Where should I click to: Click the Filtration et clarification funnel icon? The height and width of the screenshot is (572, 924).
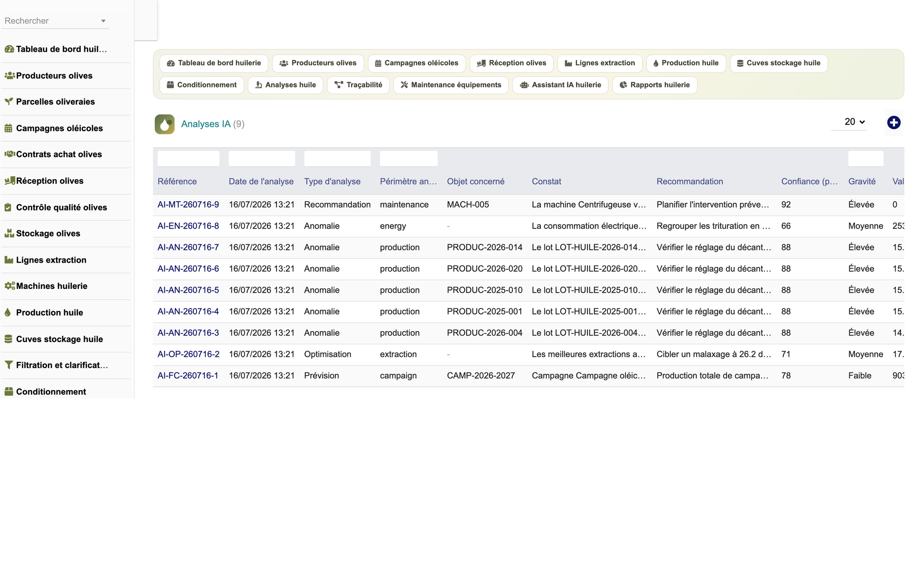pos(9,365)
